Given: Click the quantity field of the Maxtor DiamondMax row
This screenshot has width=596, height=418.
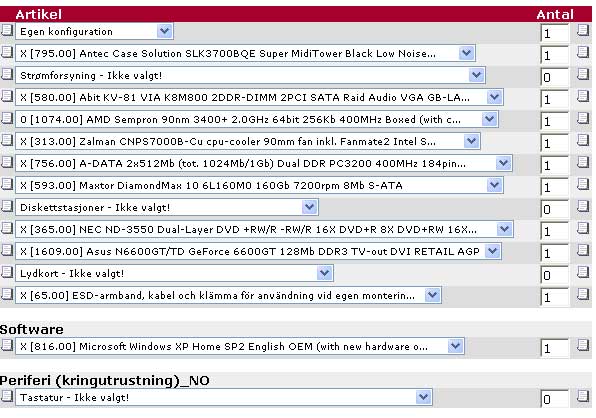Looking at the screenshot, I should pyautogui.click(x=555, y=188).
